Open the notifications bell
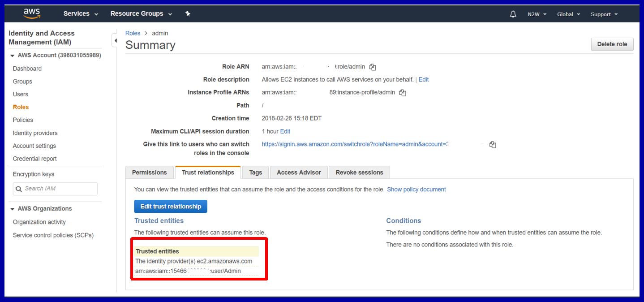 (513, 14)
